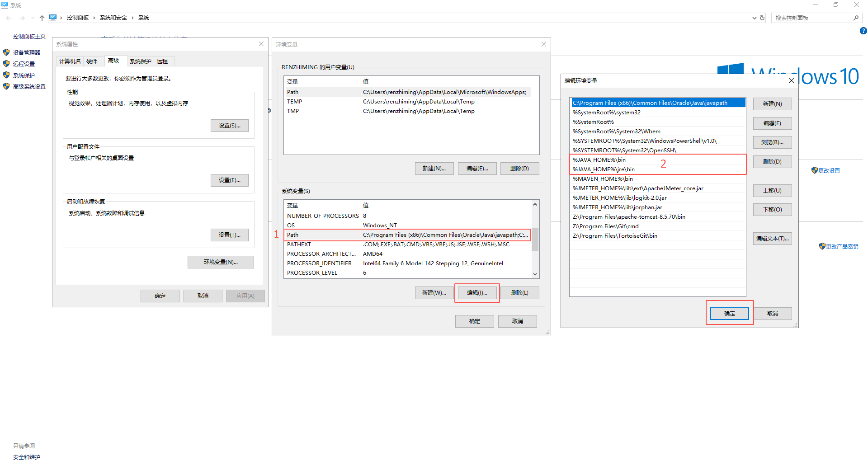This screenshot has width=868, height=470.
Task: Select the user TEMP variable row
Action: (407, 102)
